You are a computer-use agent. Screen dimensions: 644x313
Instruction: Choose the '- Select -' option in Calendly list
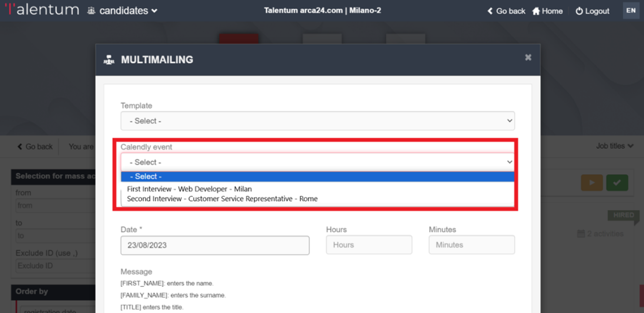tap(318, 176)
